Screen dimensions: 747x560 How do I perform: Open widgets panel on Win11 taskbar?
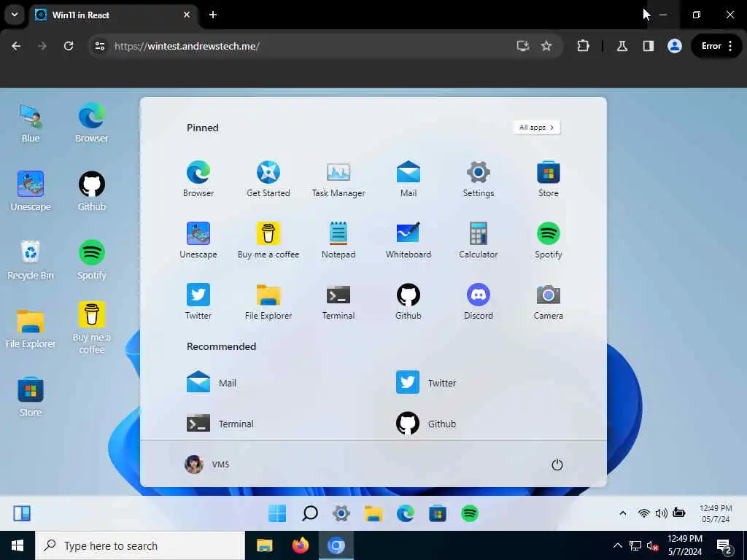point(22,513)
